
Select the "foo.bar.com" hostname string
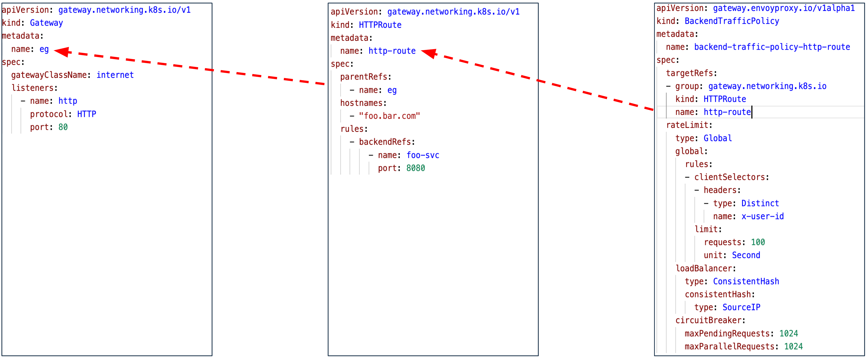[389, 116]
